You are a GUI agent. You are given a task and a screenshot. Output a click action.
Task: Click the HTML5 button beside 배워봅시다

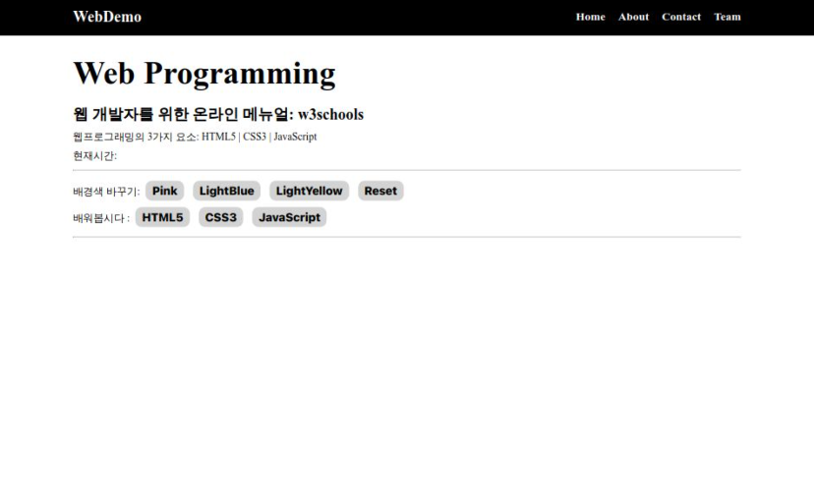162,217
